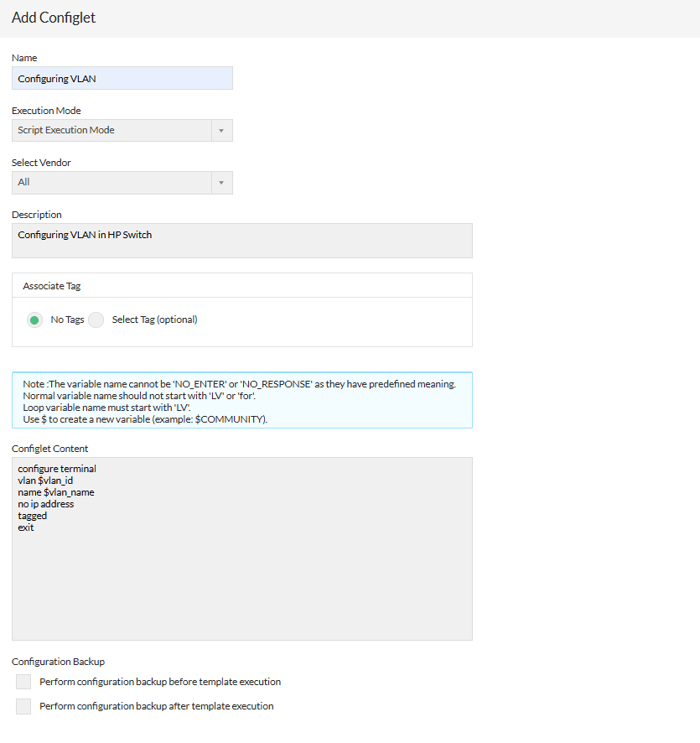The height and width of the screenshot is (743, 700).
Task: Place cursor on the 'name $vlan_name' line
Action: [55, 492]
